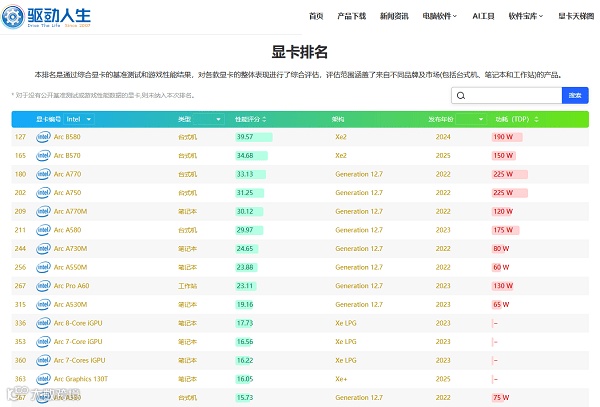Open 新闻资讯 in top navigation
The image size is (600, 407).
pos(394,16)
